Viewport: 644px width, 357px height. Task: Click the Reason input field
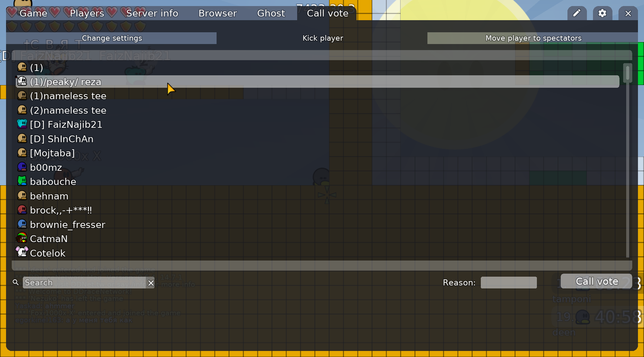(509, 283)
